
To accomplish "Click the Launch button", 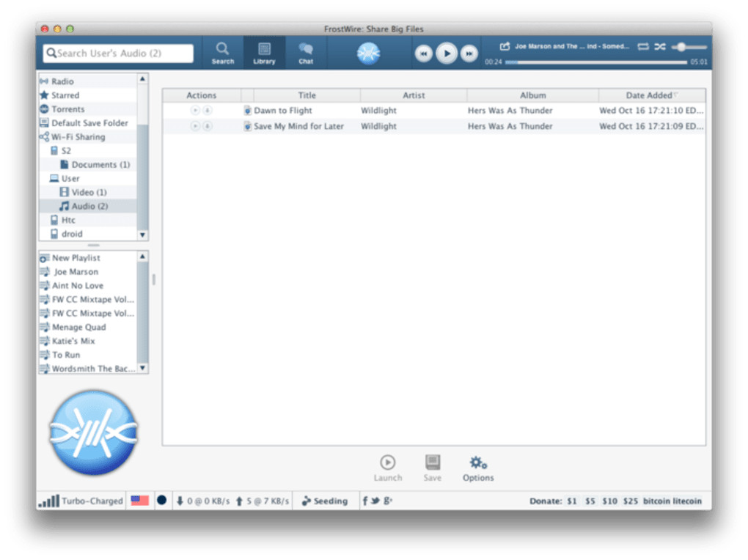I will coord(387,468).
